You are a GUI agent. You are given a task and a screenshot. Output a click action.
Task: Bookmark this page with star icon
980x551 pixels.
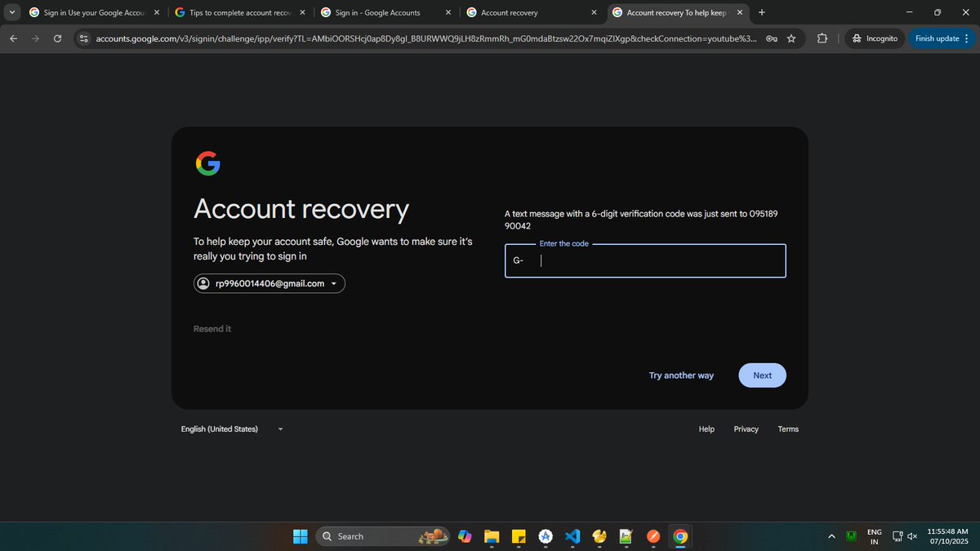coord(791,38)
